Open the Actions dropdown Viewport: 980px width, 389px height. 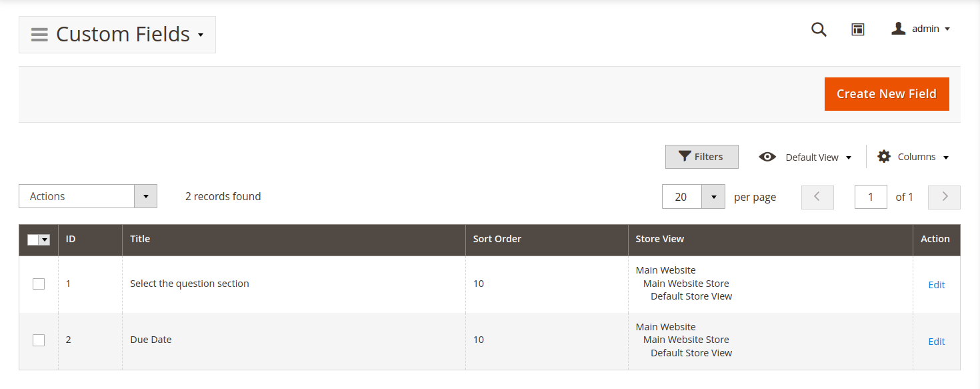click(x=87, y=196)
